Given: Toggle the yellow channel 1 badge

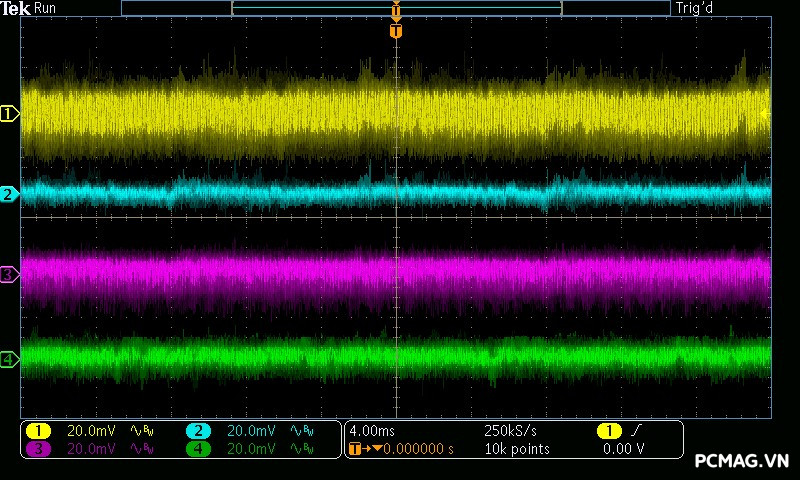Looking at the screenshot, I should point(38,431).
